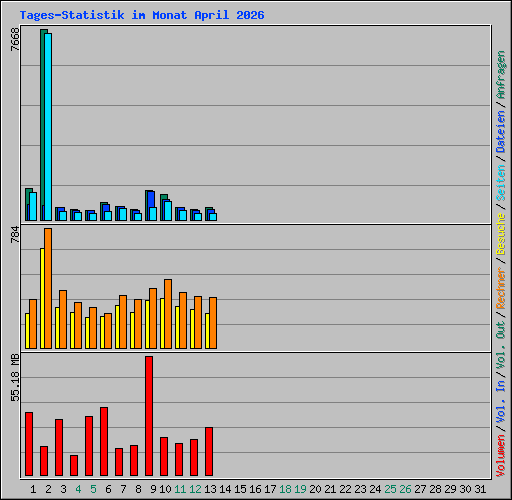Click green weekend day 25 label
512x500 pixels.
(390, 489)
